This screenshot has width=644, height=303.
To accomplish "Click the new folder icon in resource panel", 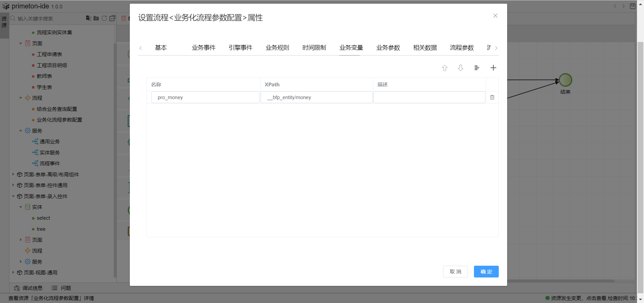I will click(96, 18).
